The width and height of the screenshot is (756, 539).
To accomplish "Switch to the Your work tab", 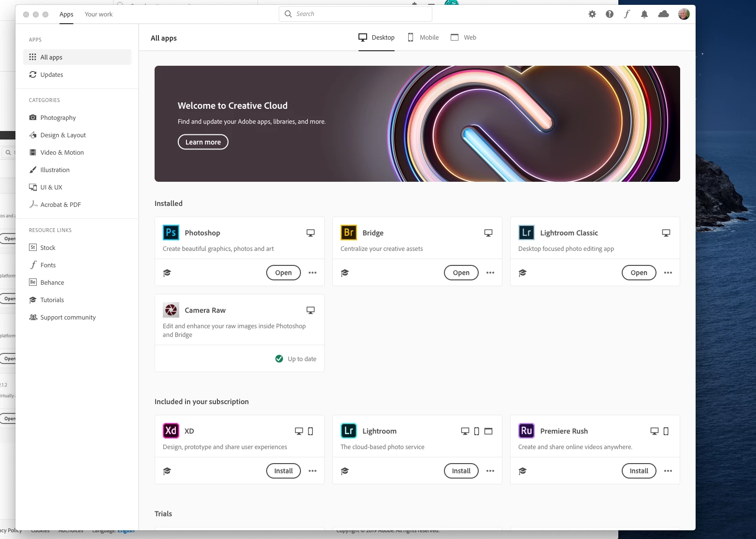I will [x=99, y=15].
